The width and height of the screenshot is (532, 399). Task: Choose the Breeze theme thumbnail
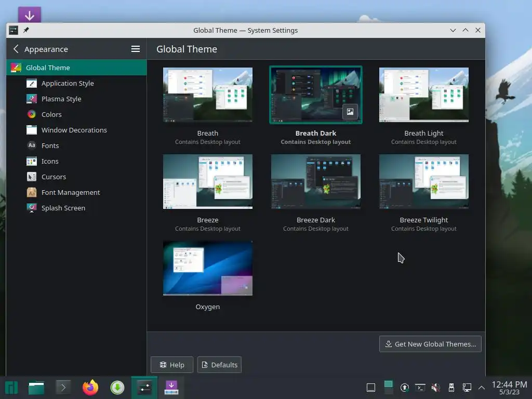tap(208, 181)
